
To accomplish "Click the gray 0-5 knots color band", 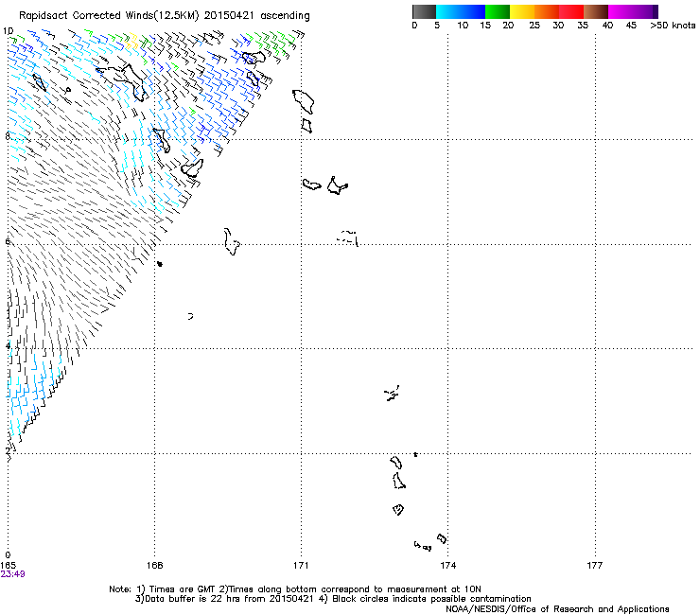I will pyautogui.click(x=424, y=11).
